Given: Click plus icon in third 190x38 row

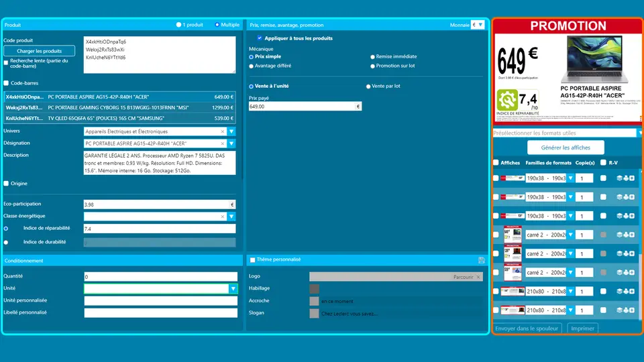Looking at the screenshot, I should (632, 216).
